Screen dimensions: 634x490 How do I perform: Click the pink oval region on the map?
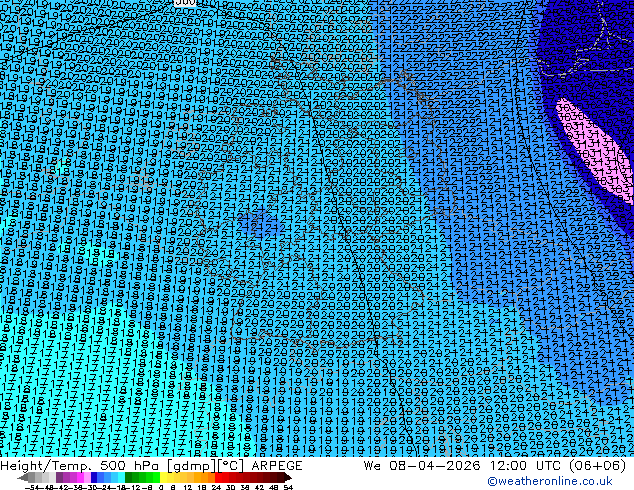pyautogui.click(x=594, y=149)
